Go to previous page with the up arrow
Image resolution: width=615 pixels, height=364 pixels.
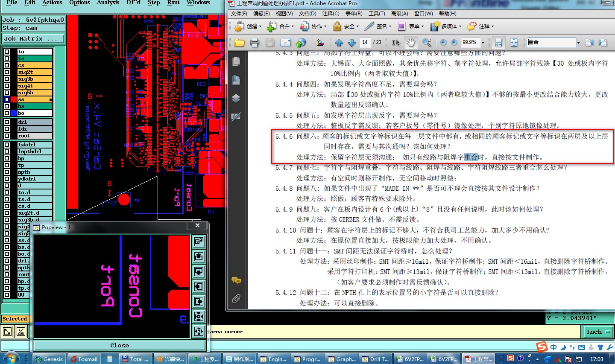[339, 43]
